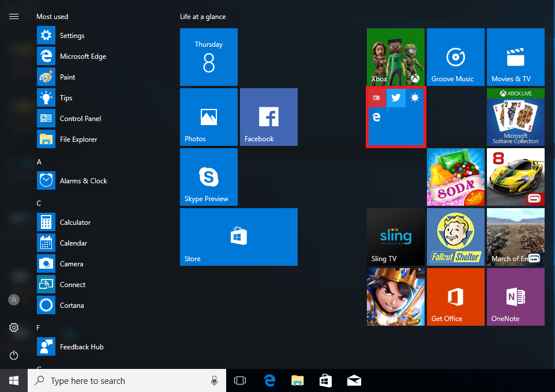Open the Facebook tile
The width and height of the screenshot is (555, 392).
pyautogui.click(x=268, y=117)
